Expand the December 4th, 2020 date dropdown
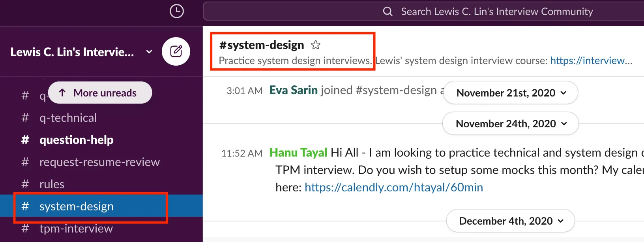The width and height of the screenshot is (644, 242). 511,221
